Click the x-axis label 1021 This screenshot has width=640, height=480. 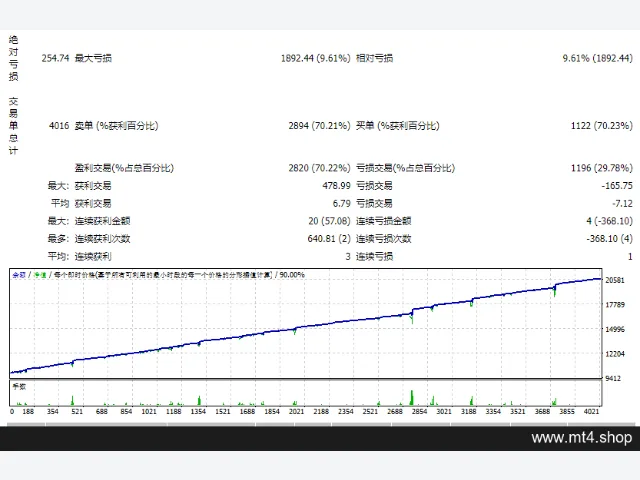point(149,411)
